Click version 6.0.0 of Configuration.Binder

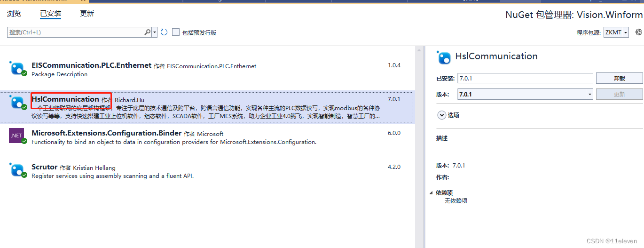(x=394, y=133)
